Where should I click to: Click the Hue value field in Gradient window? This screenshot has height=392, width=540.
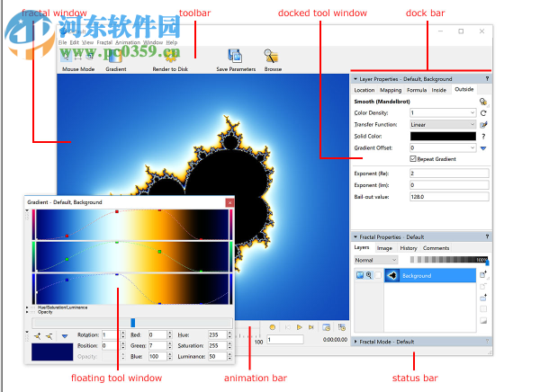coord(218,334)
